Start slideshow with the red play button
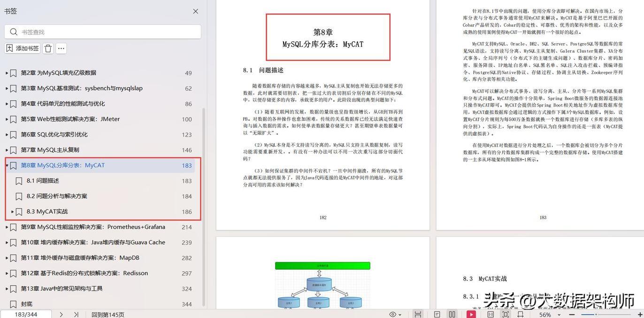This screenshot has height=318, width=644. click(x=471, y=314)
